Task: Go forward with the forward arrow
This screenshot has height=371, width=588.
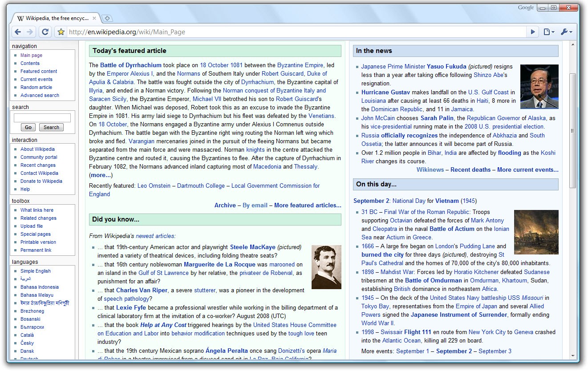Action: coord(30,32)
